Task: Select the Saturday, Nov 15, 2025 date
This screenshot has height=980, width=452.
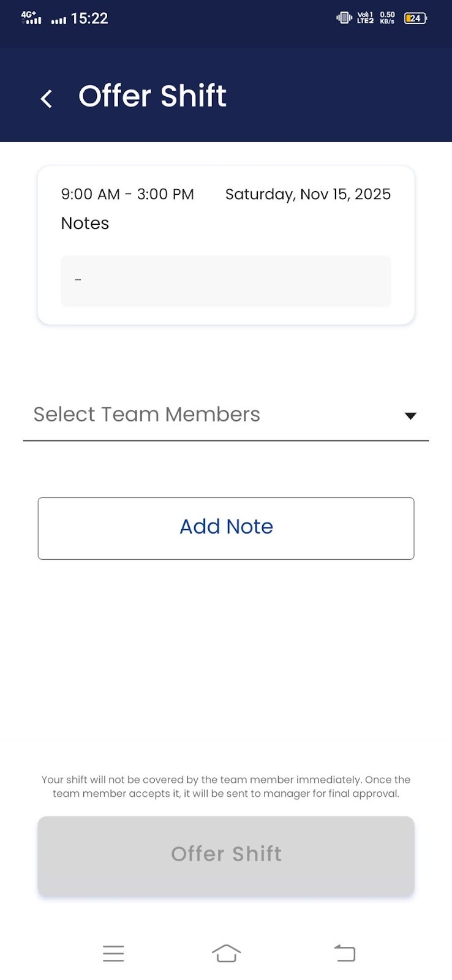Action: coord(307,194)
